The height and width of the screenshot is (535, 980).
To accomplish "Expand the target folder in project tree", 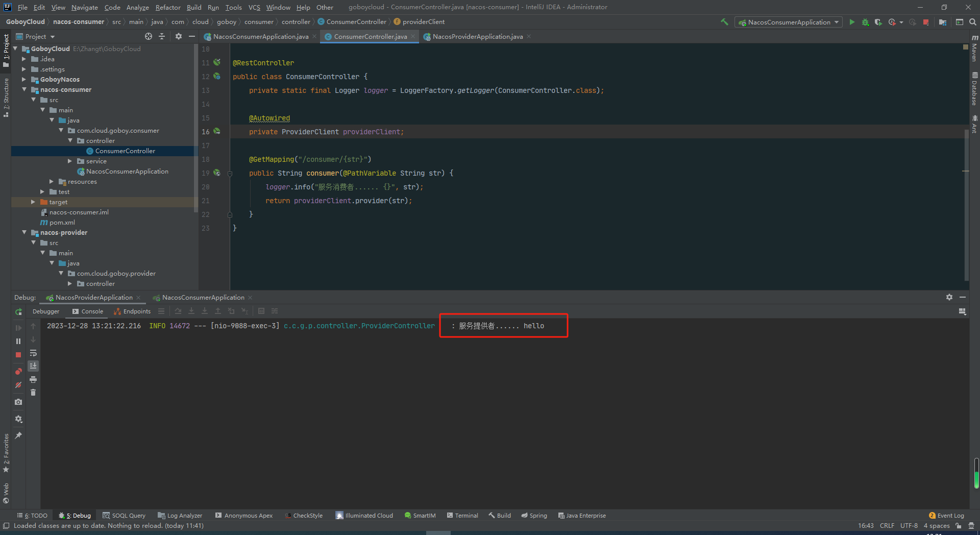I will (33, 202).
